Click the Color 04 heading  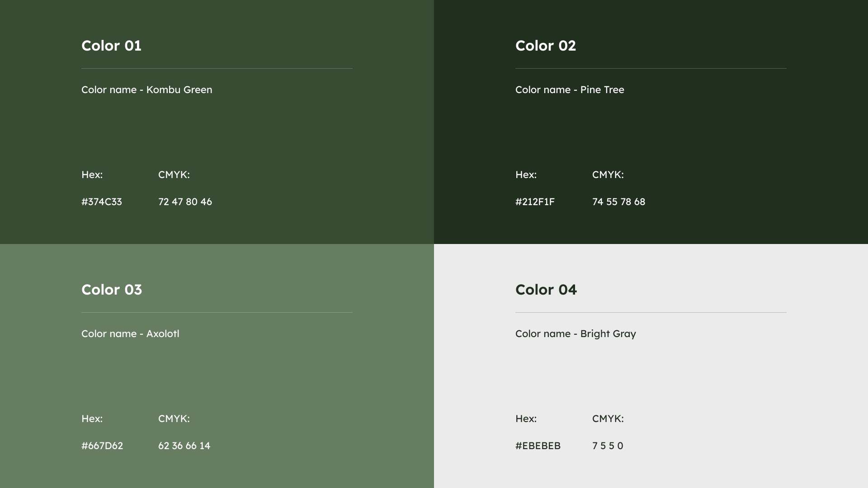[546, 290]
